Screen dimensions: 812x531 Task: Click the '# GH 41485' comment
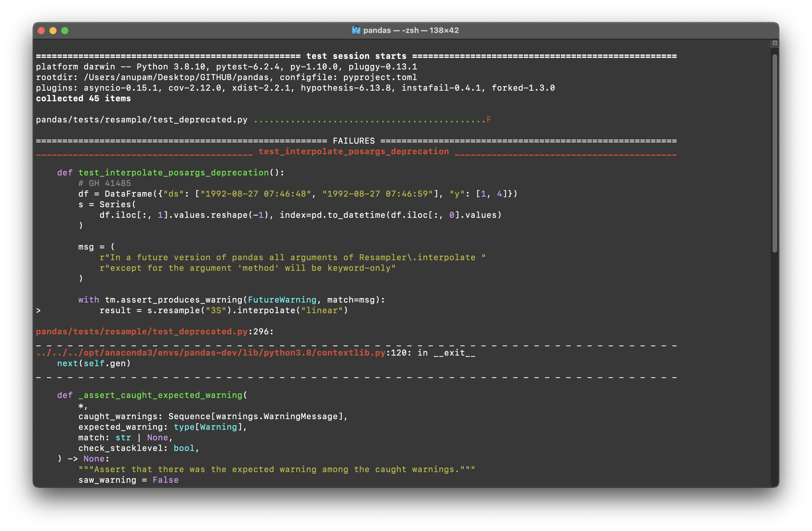(x=105, y=183)
